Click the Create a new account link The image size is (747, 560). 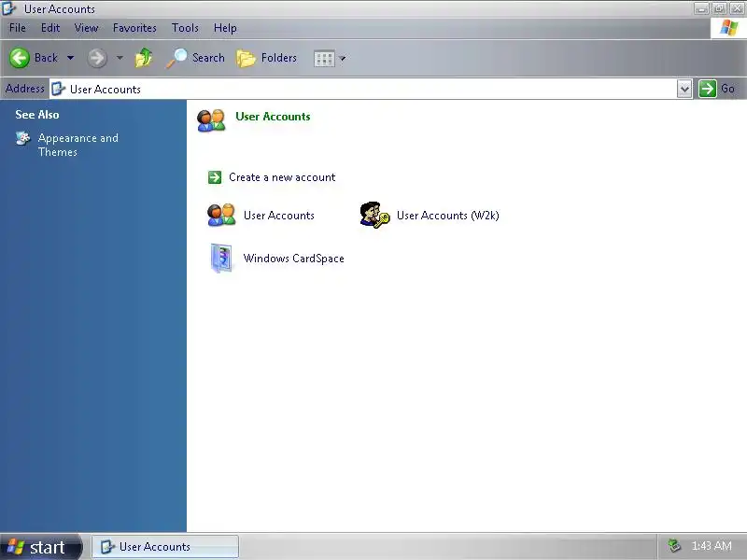282,177
